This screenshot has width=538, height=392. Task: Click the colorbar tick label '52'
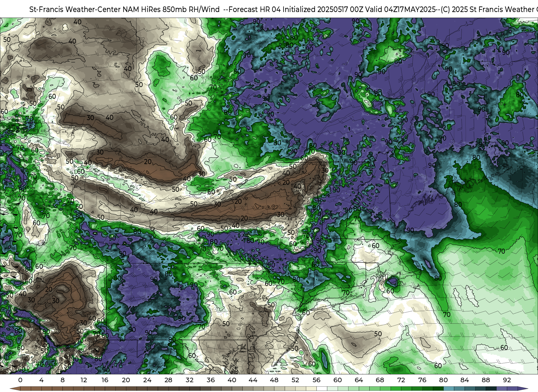(295, 380)
